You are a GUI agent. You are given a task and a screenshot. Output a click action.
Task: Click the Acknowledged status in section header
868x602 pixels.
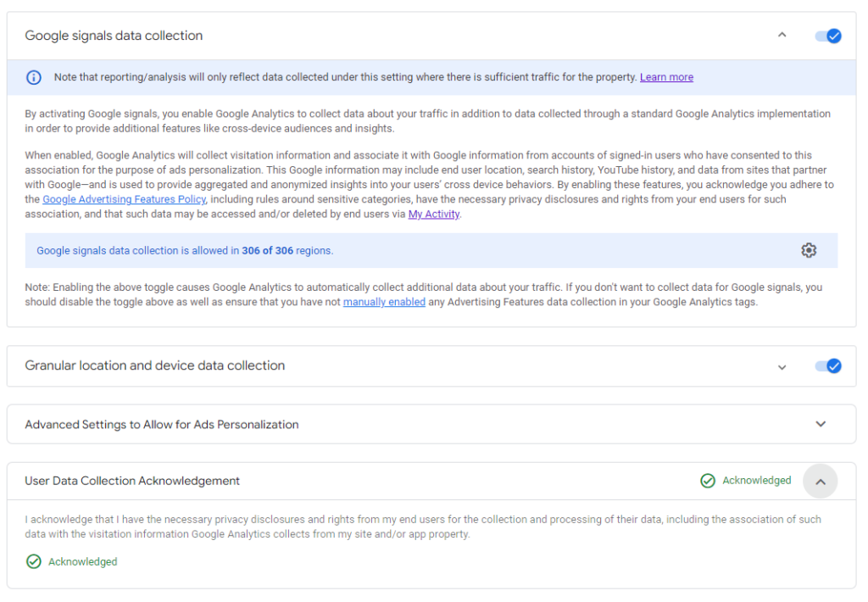click(756, 480)
